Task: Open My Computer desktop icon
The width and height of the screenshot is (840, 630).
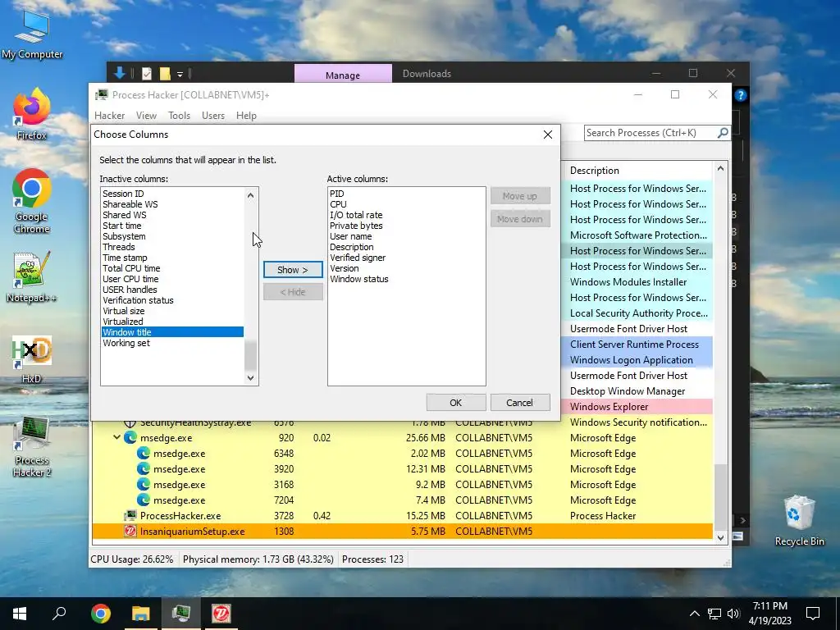Action: pyautogui.click(x=32, y=33)
